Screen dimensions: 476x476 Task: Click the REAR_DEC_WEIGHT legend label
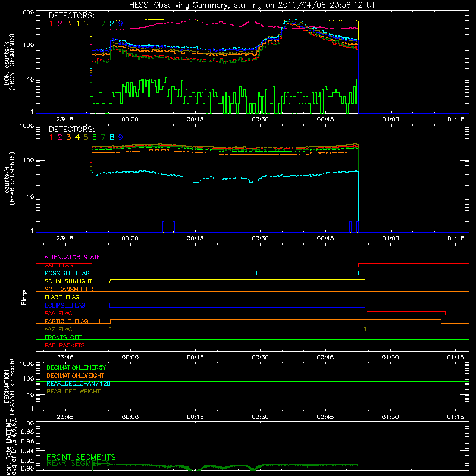[x=73, y=392]
